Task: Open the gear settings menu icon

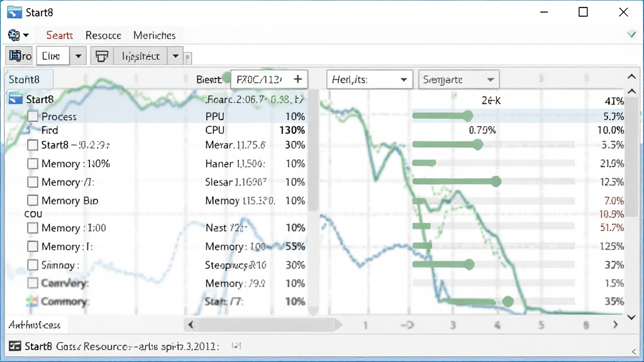Action: coord(14,35)
